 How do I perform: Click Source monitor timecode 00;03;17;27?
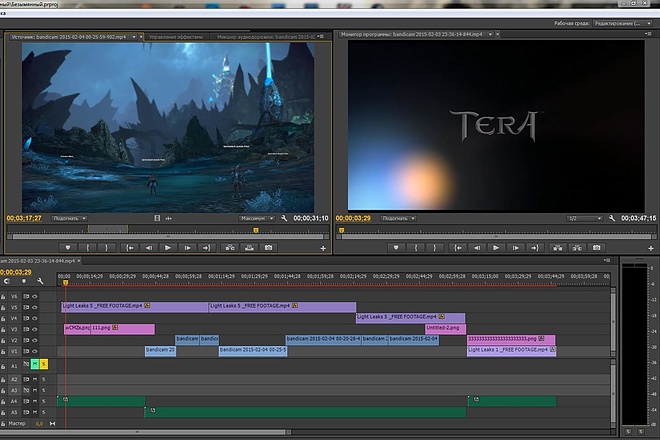click(24, 218)
